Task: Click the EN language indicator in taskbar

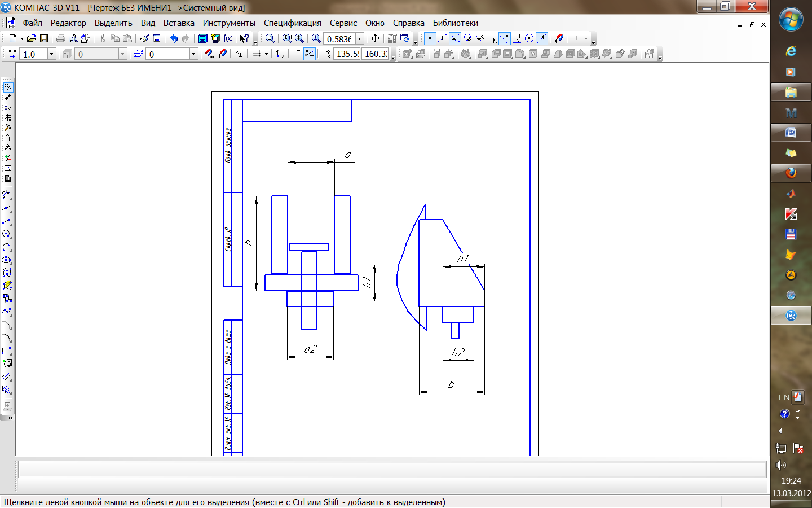Action: pos(784,397)
